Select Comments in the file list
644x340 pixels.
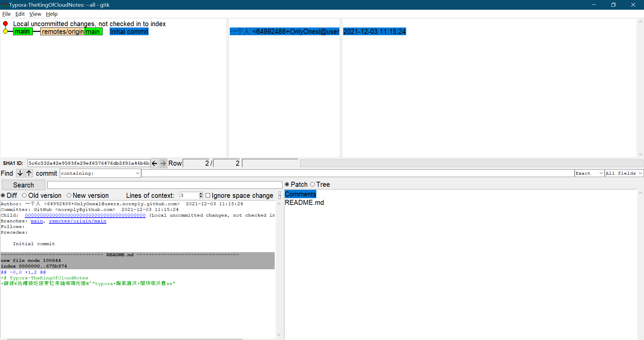(300, 194)
